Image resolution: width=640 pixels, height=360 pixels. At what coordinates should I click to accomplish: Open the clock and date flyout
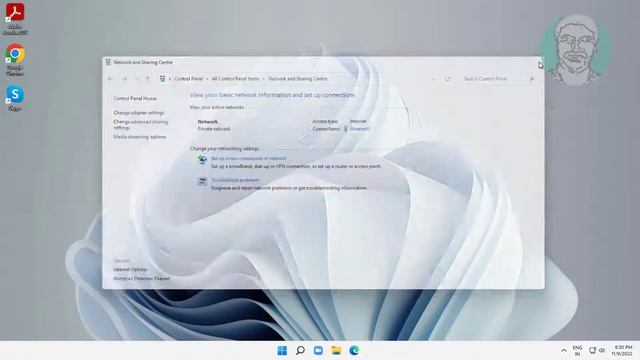pos(622,350)
